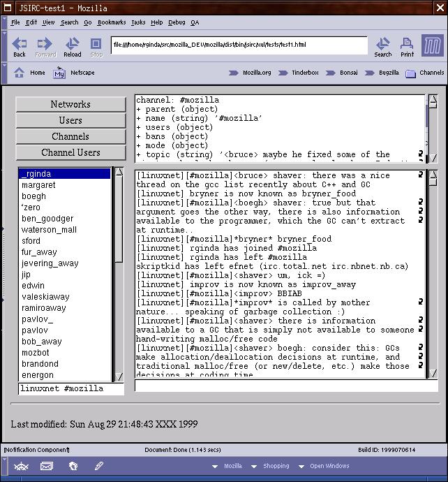Expand the Mozilla taskbar dropdown
The height and width of the screenshot is (482, 448).
pos(215,467)
